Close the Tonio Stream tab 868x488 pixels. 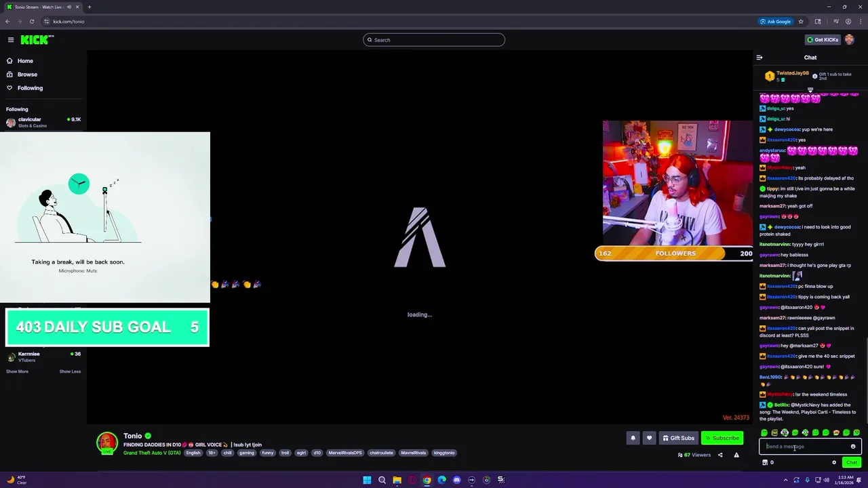coord(77,7)
